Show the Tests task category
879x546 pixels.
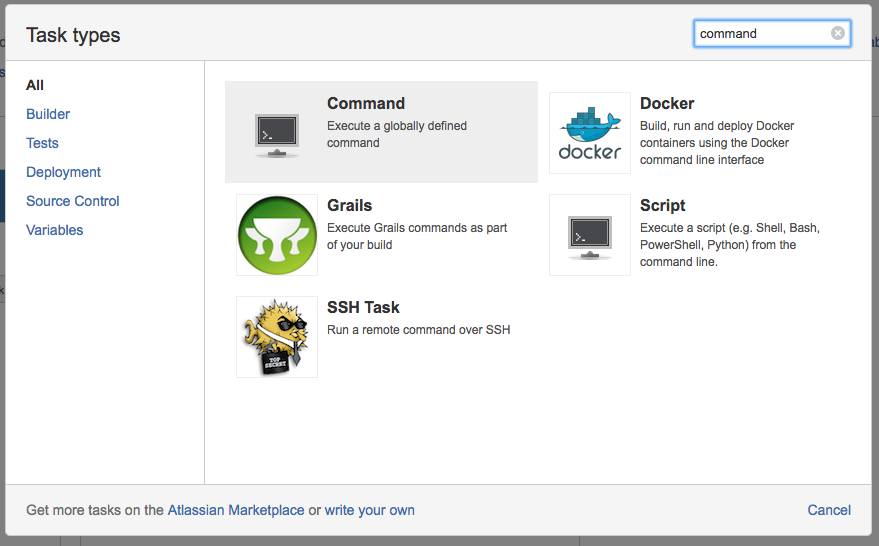(42, 143)
